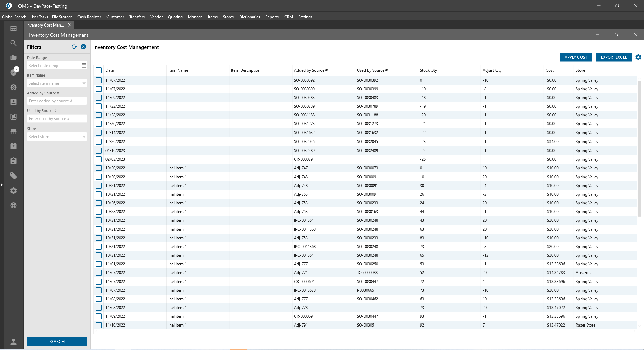Screen dimensions: 644x350
Task: Click the refresh filters icon
Action: [74, 47]
